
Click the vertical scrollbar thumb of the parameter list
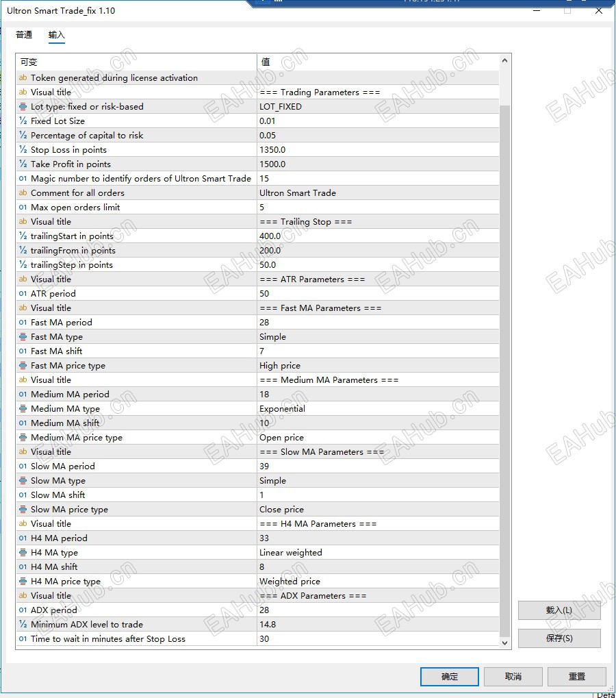pos(505,371)
